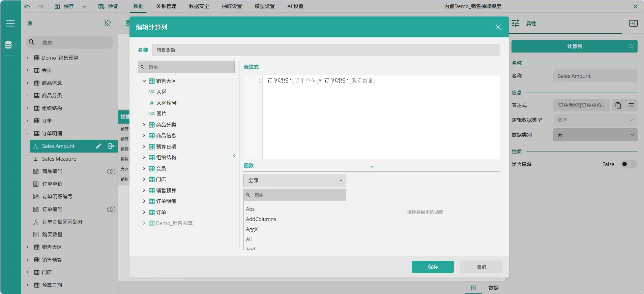
Task: Open 模型设置 tab
Action: tap(265, 6)
